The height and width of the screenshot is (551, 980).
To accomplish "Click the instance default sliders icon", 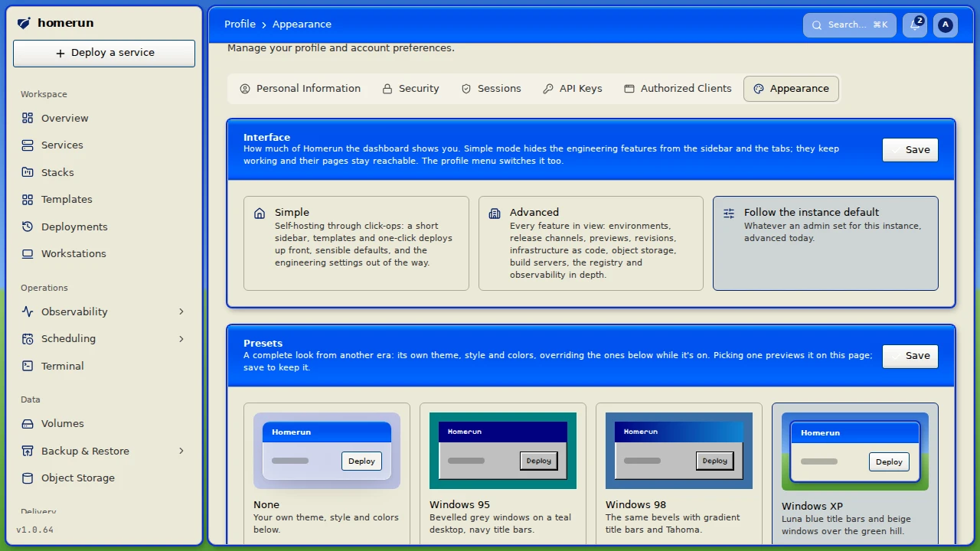I will click(x=729, y=214).
